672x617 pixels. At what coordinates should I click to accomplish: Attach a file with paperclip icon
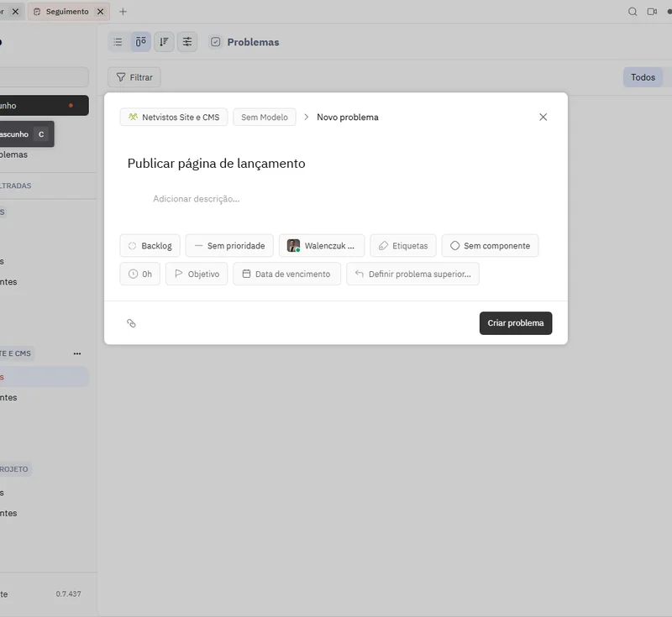point(131,323)
